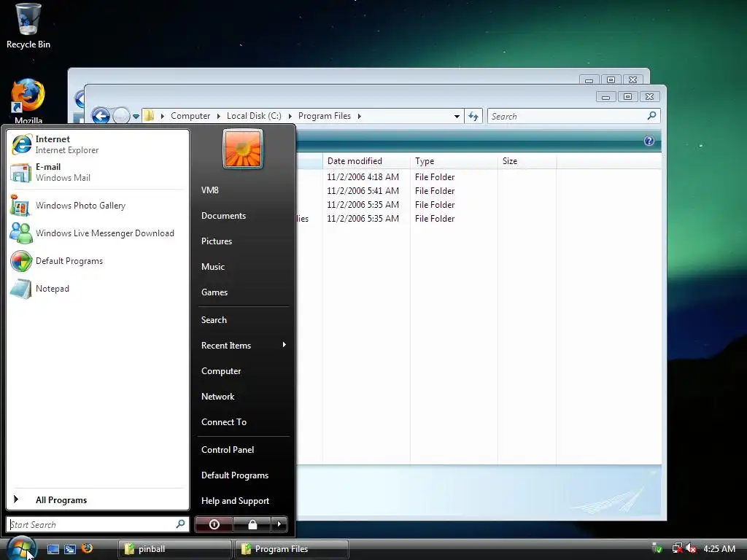Image resolution: width=747 pixels, height=560 pixels.
Task: Click Switch between windows quick launch icon
Action: (x=70, y=549)
